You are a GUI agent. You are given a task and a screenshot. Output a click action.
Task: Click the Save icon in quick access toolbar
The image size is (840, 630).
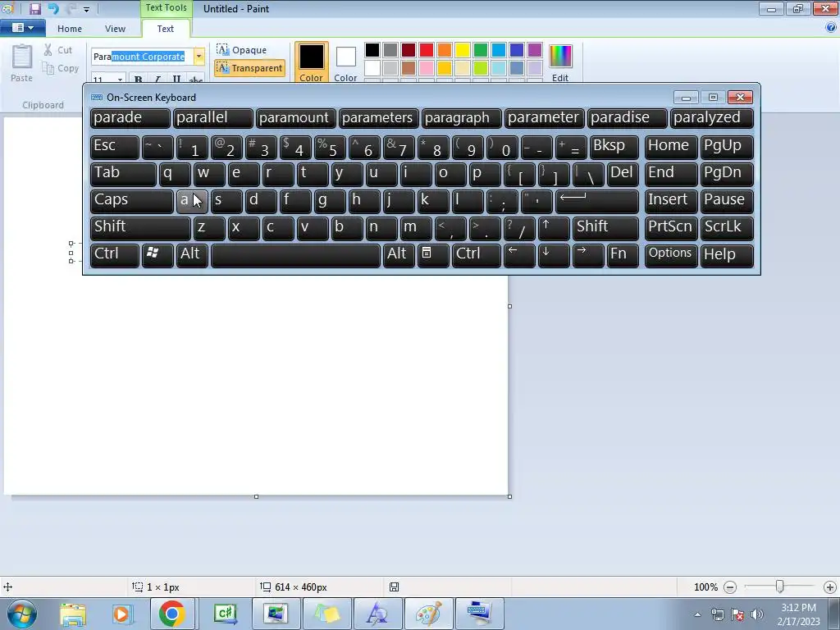[x=34, y=8]
